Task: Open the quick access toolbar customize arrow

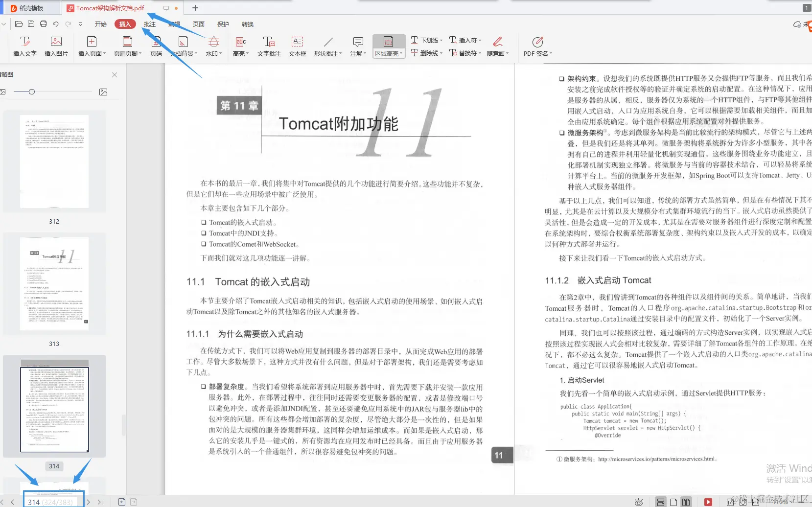Action: (x=80, y=24)
